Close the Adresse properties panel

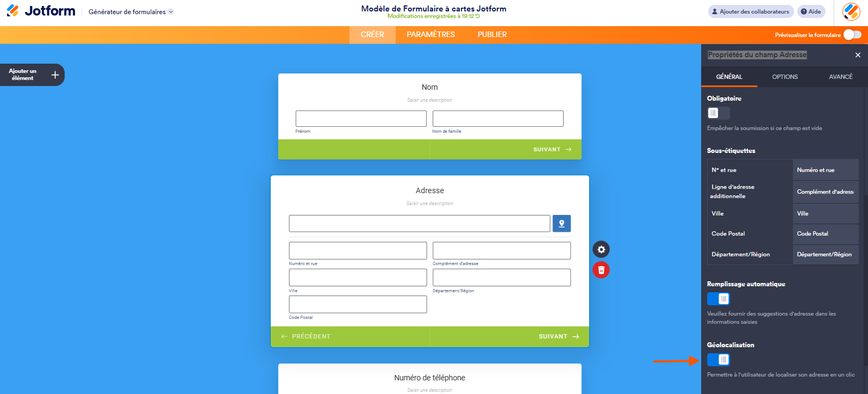point(858,55)
